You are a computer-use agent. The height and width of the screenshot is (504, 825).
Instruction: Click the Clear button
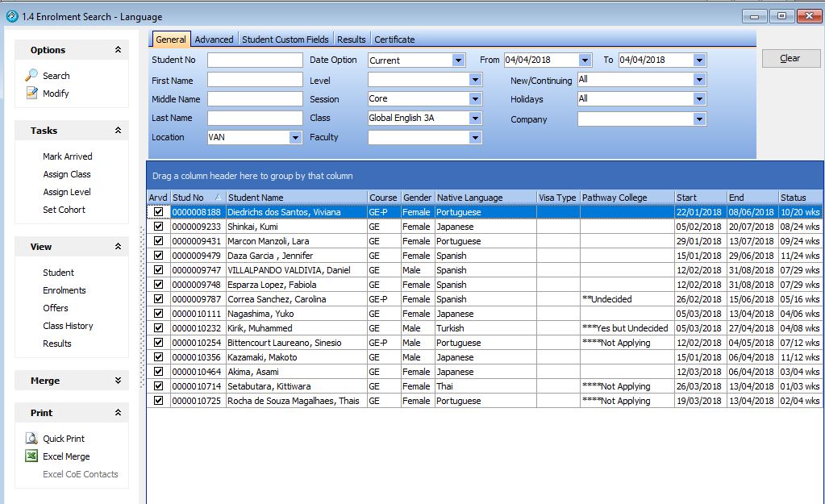pos(789,57)
